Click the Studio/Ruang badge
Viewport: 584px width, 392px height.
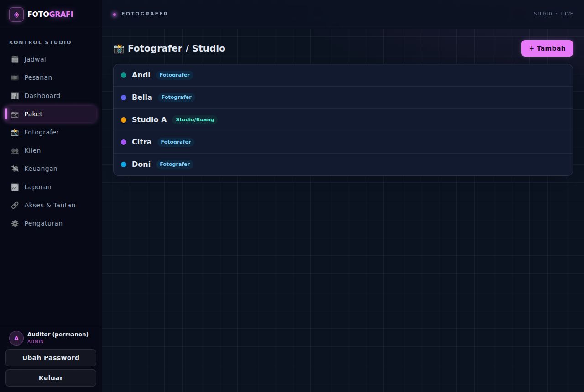tap(195, 119)
